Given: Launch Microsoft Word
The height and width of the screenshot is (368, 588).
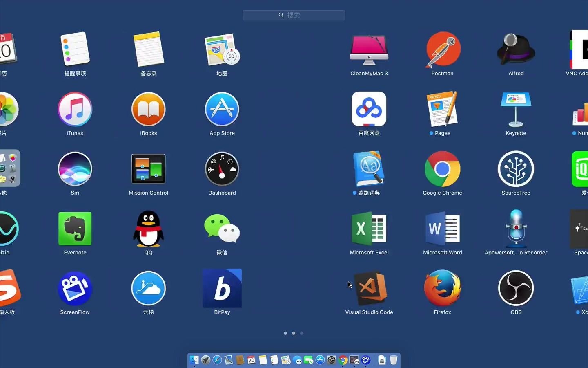Looking at the screenshot, I should click(443, 228).
